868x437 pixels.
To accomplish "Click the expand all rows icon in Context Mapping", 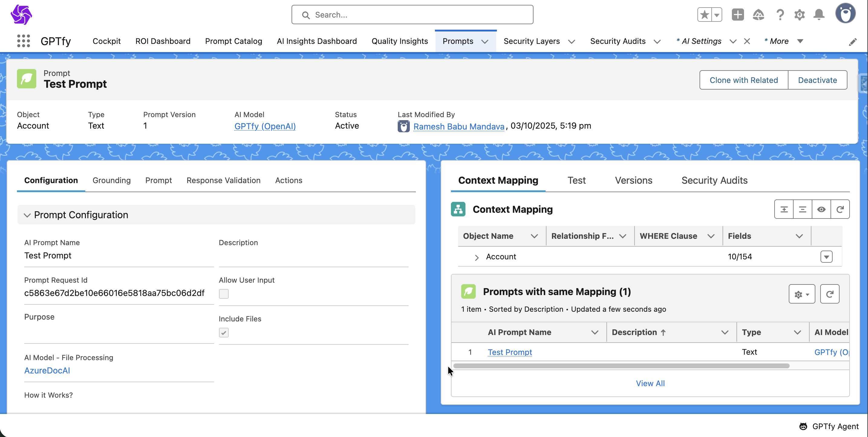I will 784,209.
